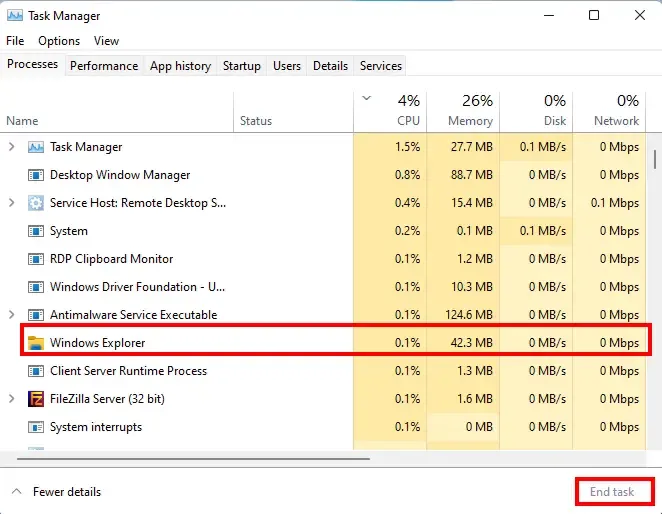This screenshot has height=514, width=662.
Task: Expand the Service Host: Remote Desktop group
Action: (12, 203)
